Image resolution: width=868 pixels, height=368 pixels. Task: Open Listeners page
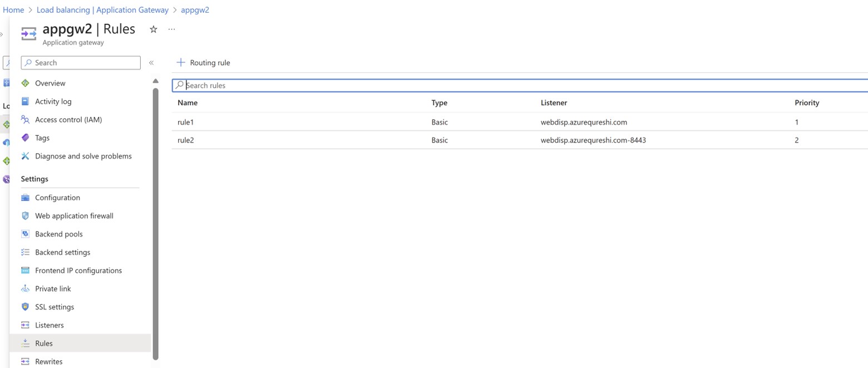50,325
